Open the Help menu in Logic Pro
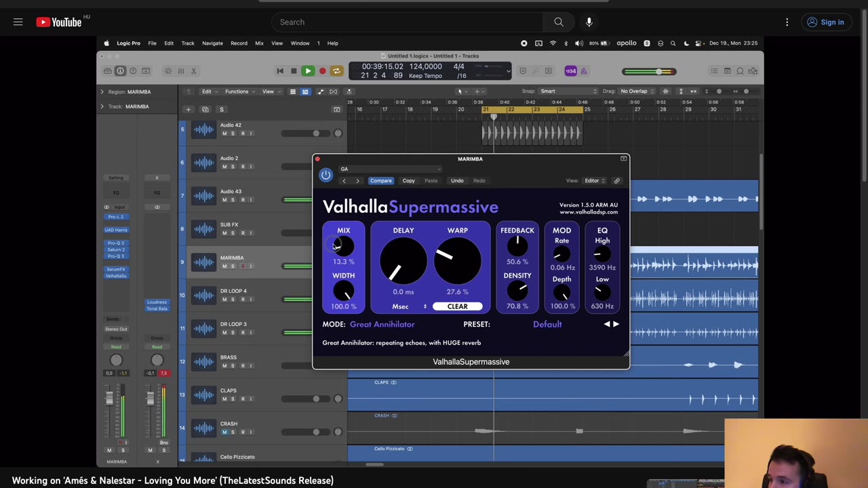The width and height of the screenshot is (868, 488). coord(332,43)
